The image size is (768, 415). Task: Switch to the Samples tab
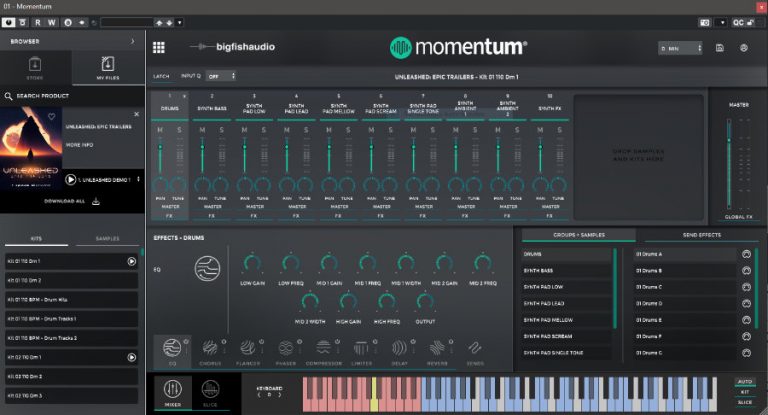107,238
